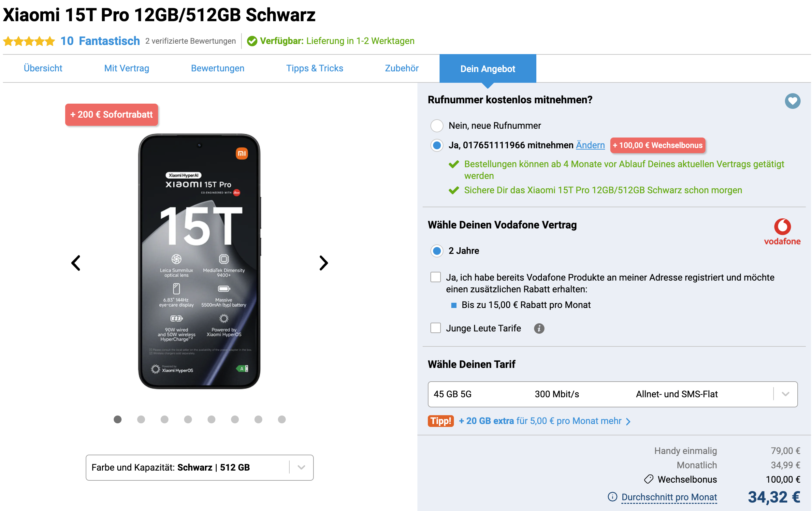Jump to the third image carousel dot
Screen dimensions: 812x511
pos(164,419)
